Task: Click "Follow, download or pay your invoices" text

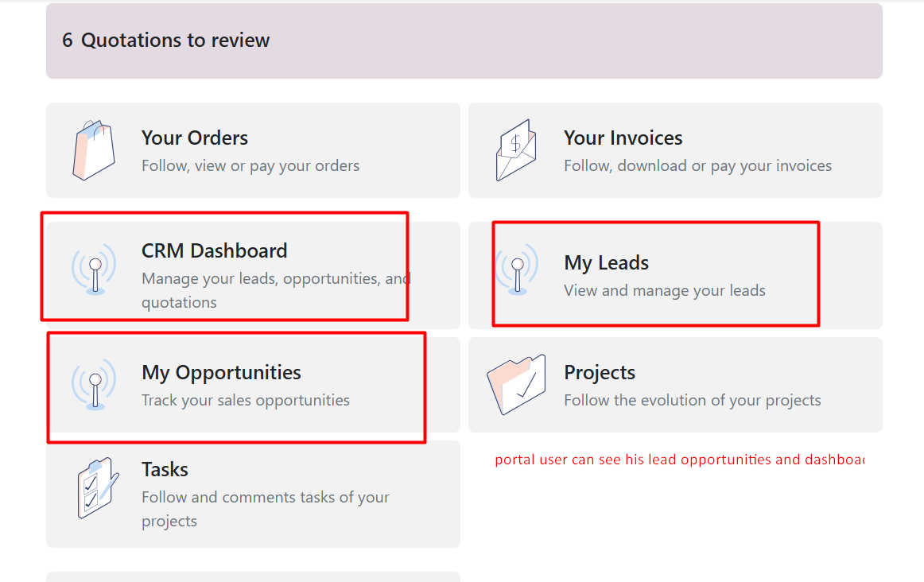Action: click(697, 166)
